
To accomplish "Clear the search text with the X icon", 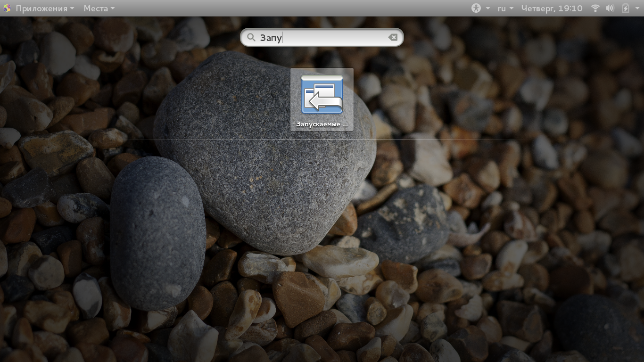I will pyautogui.click(x=393, y=38).
